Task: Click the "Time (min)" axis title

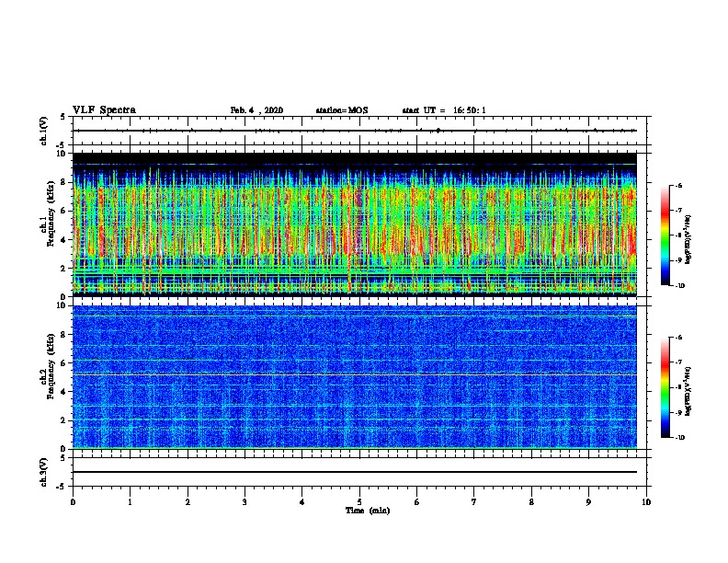Action: (x=368, y=511)
